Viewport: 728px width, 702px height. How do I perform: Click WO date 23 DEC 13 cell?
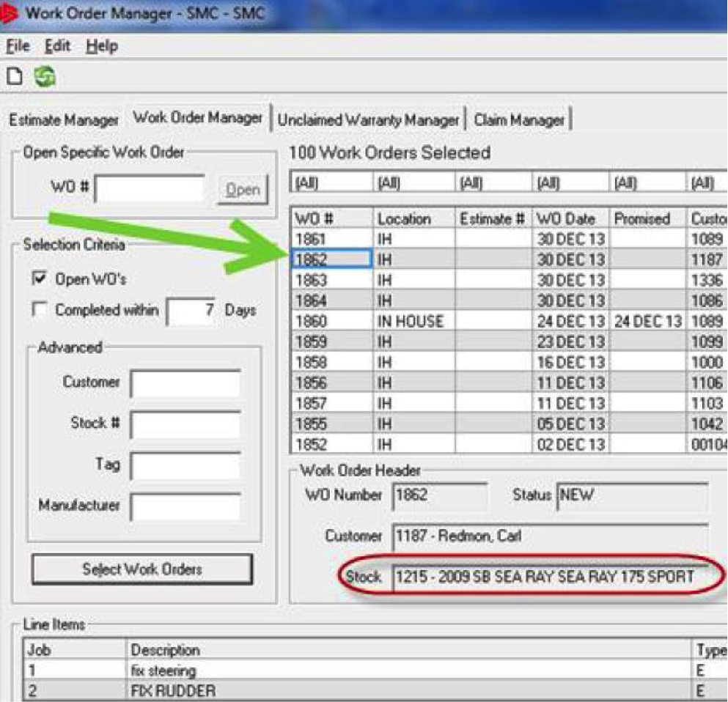(x=570, y=341)
